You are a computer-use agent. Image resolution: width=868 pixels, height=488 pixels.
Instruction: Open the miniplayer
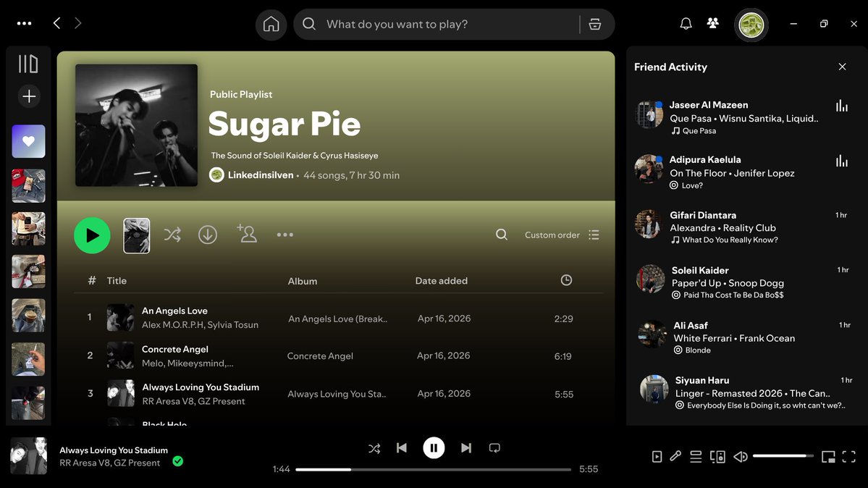[828, 456]
